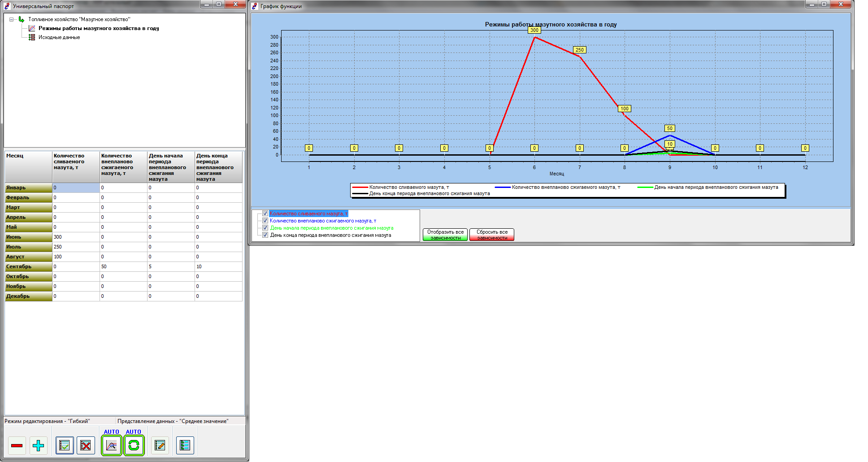Click the green legend entry 'День начала периода'
Image resolution: width=868 pixels, height=462 pixels.
[x=708, y=187]
